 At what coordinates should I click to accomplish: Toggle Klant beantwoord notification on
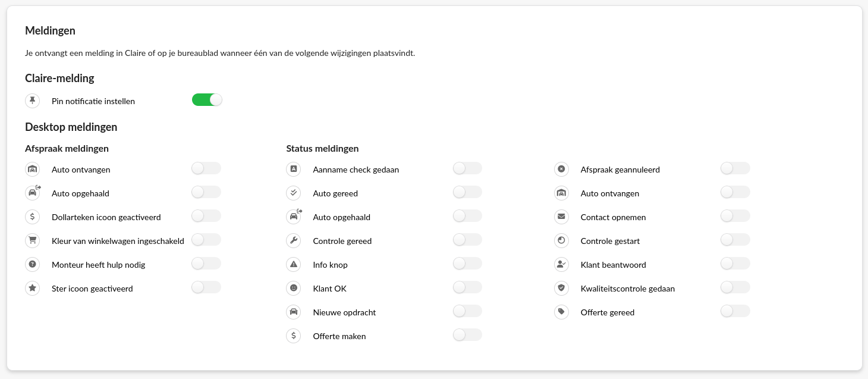(x=735, y=264)
